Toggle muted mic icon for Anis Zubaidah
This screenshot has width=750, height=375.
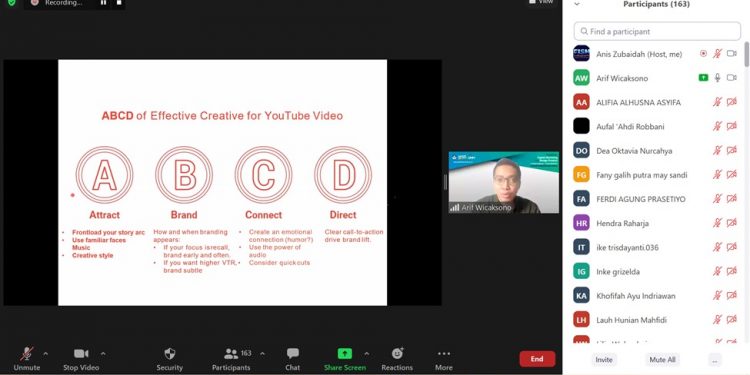[717, 54]
